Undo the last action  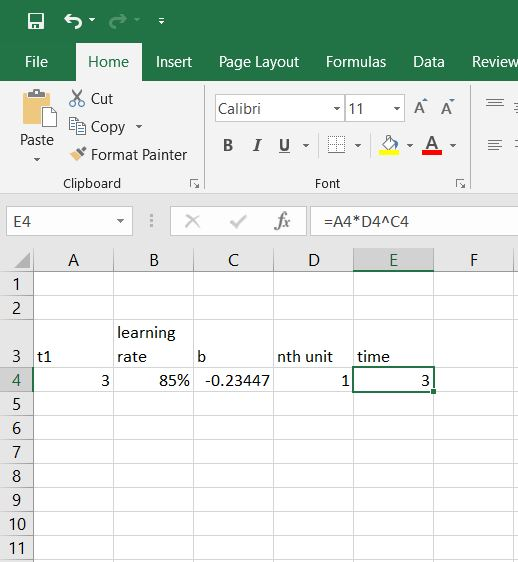[73, 21]
